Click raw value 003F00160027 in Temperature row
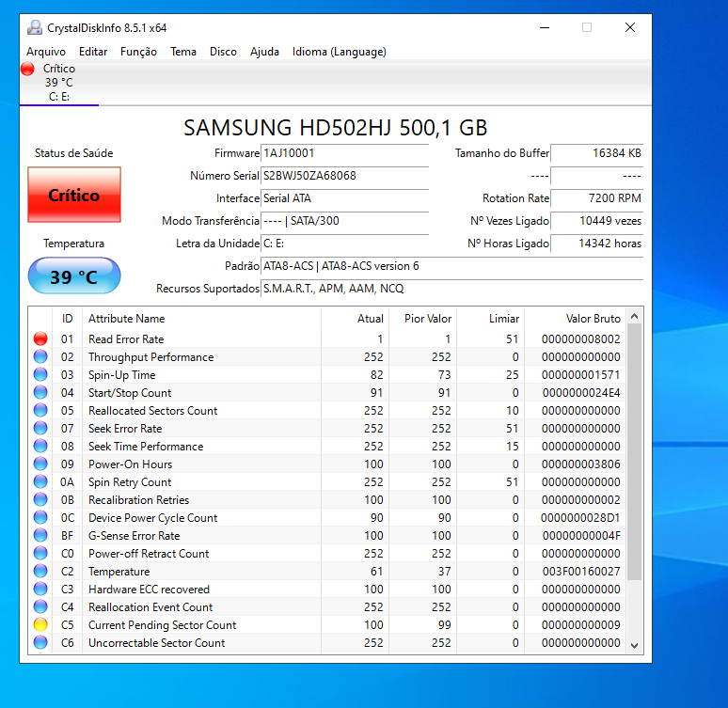 pos(581,572)
